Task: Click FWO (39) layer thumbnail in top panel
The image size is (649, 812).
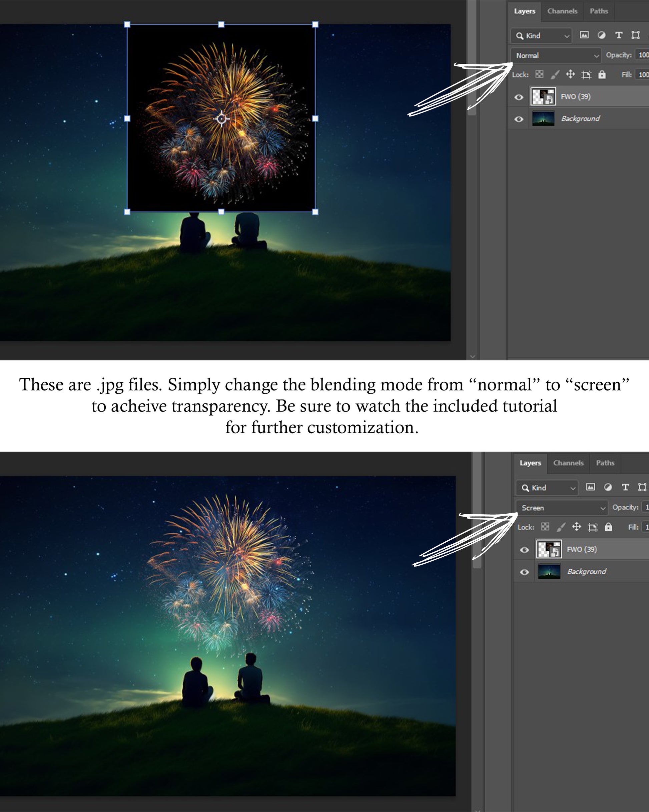Action: click(543, 96)
